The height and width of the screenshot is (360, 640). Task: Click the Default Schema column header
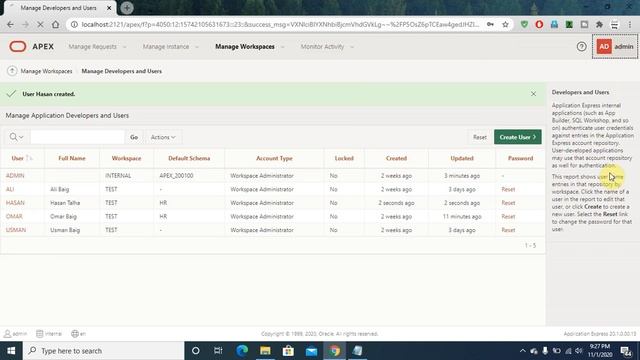point(189,158)
